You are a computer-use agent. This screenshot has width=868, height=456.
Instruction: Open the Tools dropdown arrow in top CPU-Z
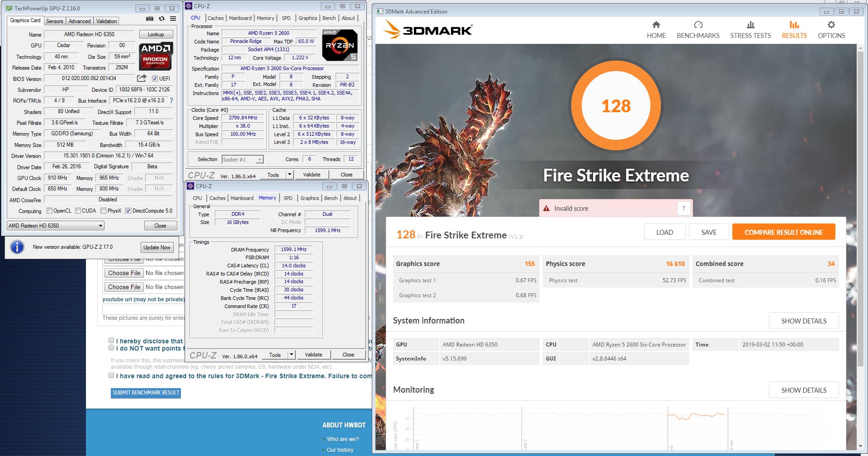(290, 175)
